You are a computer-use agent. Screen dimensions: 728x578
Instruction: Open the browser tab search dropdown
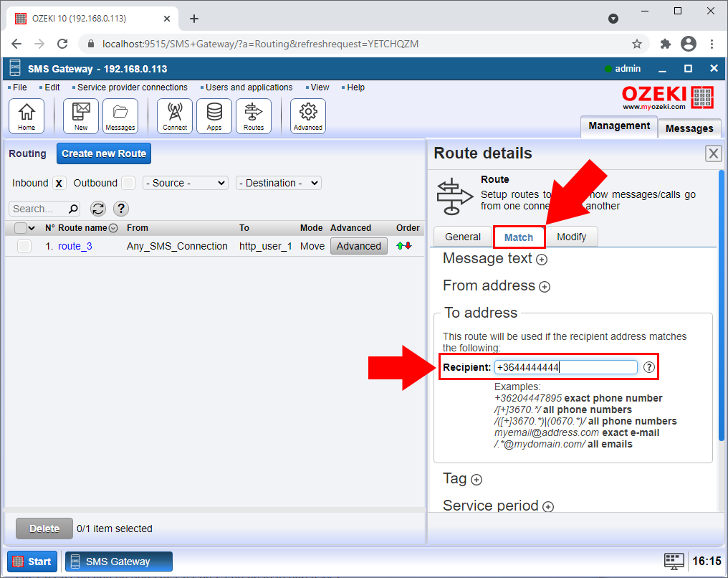613,19
